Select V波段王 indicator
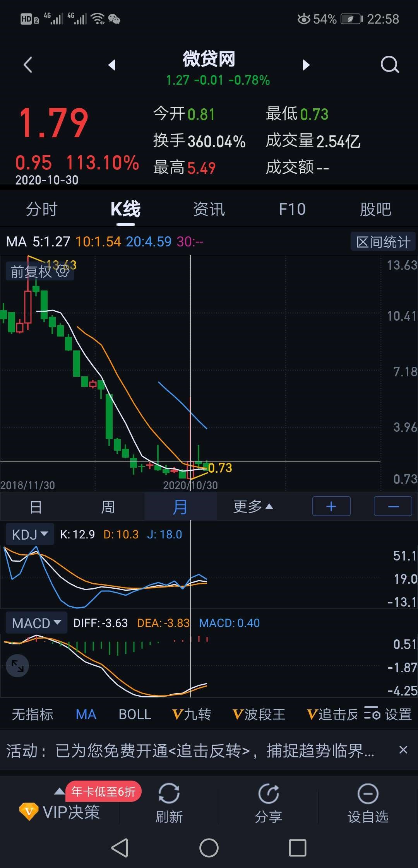This screenshot has width=418, height=868. 259,714
